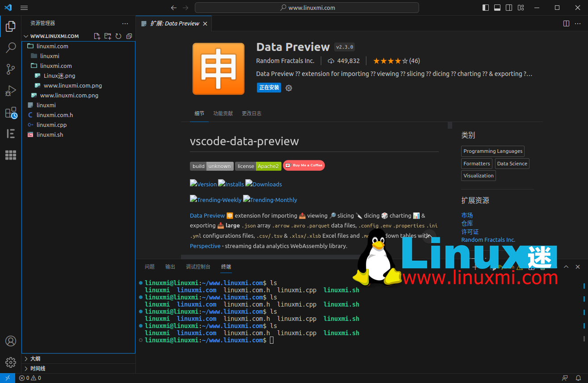Open Random Fractals Inc. link under 扩展资源
This screenshot has width=588, height=383.
(488, 240)
